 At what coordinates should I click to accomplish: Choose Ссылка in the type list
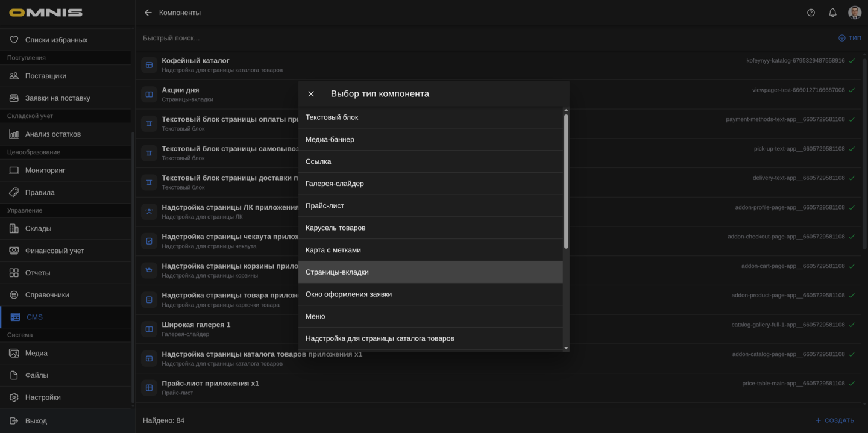(x=430, y=161)
